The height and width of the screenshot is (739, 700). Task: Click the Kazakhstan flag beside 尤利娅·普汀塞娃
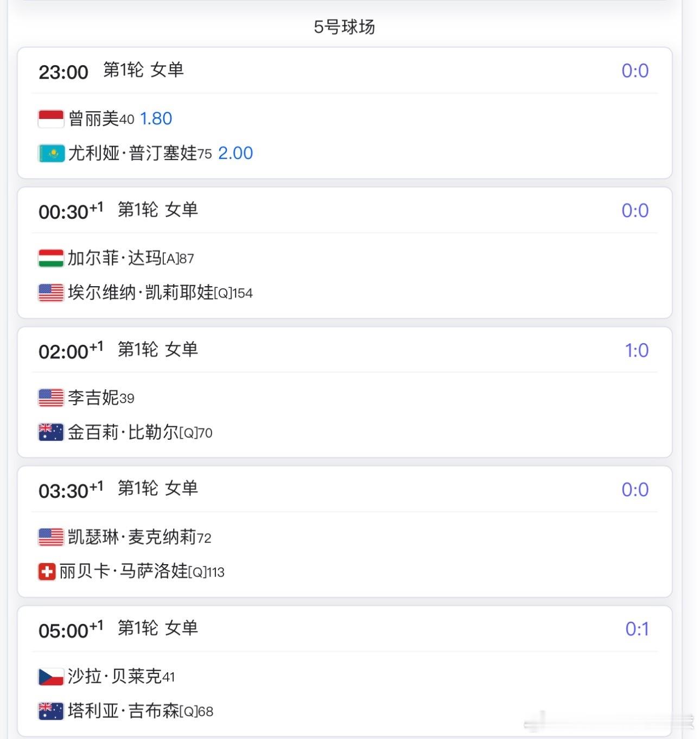click(x=51, y=153)
